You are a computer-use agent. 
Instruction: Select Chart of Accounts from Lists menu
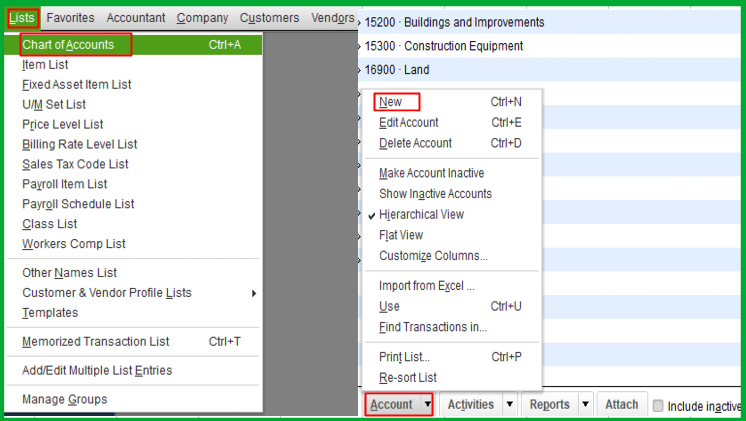point(133,45)
